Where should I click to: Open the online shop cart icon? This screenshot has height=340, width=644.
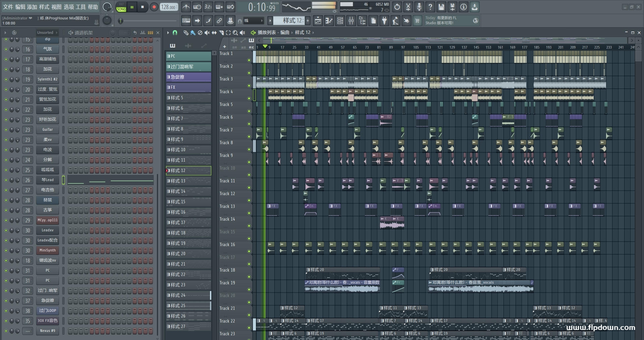pos(417,21)
